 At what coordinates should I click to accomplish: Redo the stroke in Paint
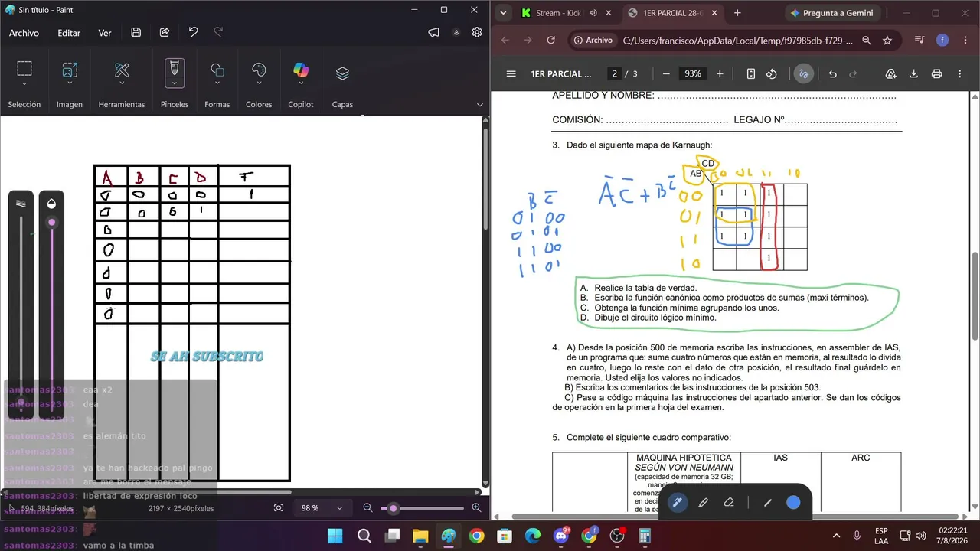click(219, 32)
